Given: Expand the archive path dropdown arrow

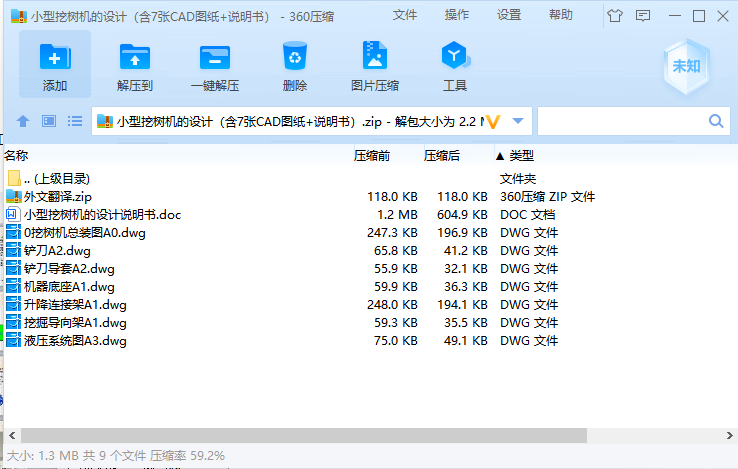Looking at the screenshot, I should (x=518, y=121).
